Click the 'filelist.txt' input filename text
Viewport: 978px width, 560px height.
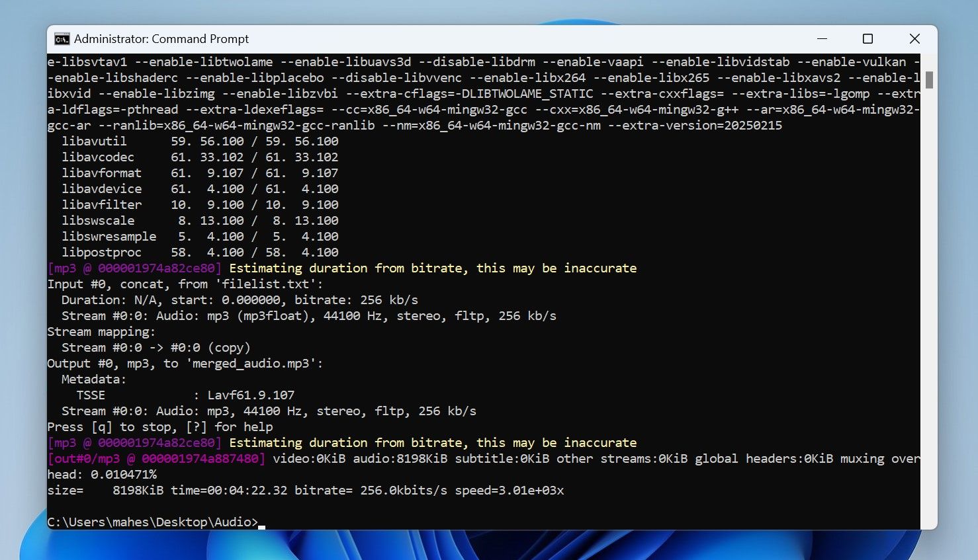tap(265, 284)
